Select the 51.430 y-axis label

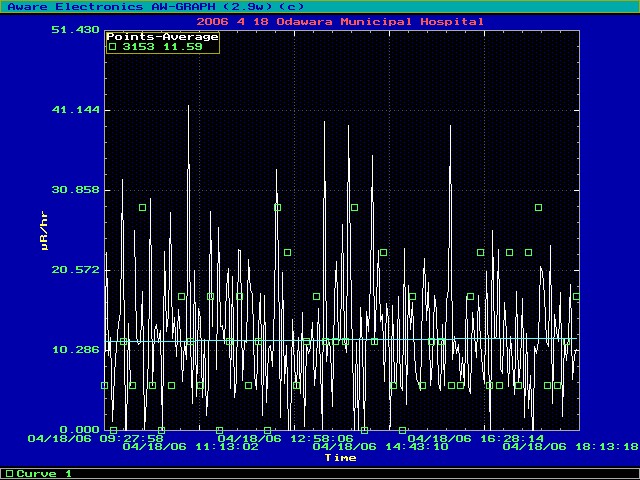75,30
